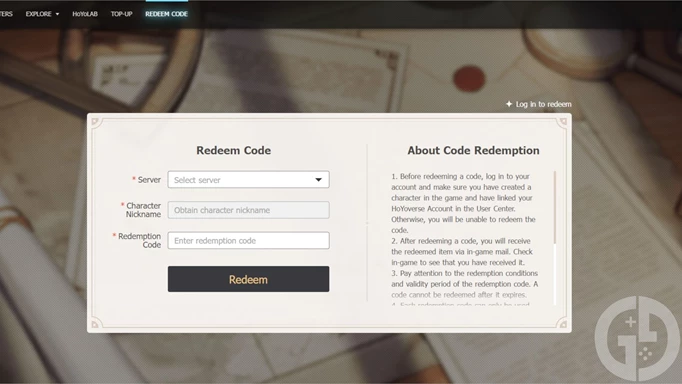Open the Select server dropdown

tap(248, 180)
